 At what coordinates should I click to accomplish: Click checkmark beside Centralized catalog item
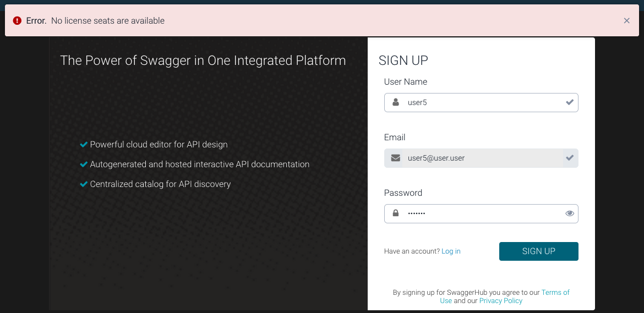pos(84,184)
